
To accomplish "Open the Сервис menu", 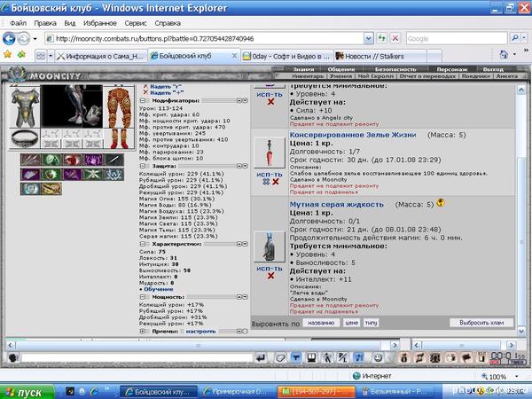I will pyautogui.click(x=136, y=23).
